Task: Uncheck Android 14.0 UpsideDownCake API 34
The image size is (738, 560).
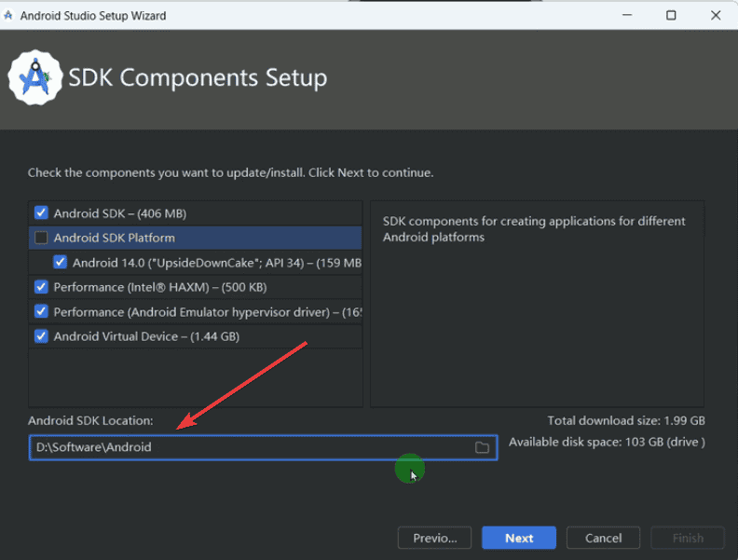Action: pyautogui.click(x=61, y=263)
